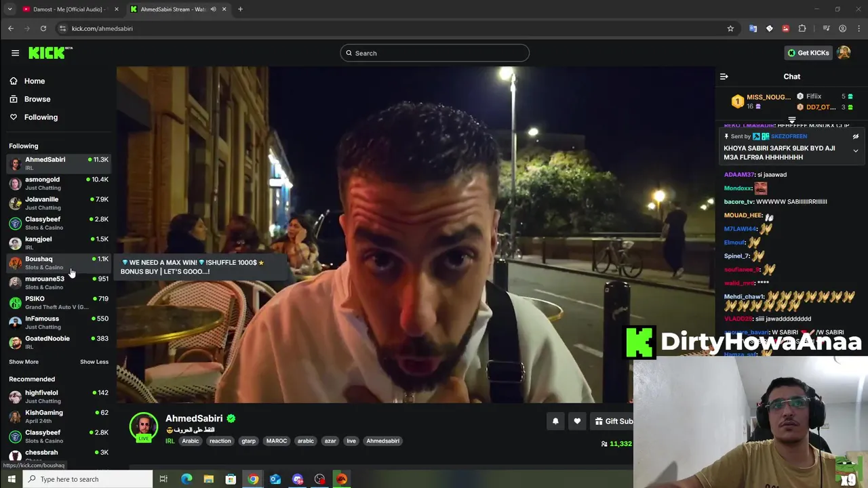
Task: Open the Extensions puzzle icon
Action: (x=802, y=28)
